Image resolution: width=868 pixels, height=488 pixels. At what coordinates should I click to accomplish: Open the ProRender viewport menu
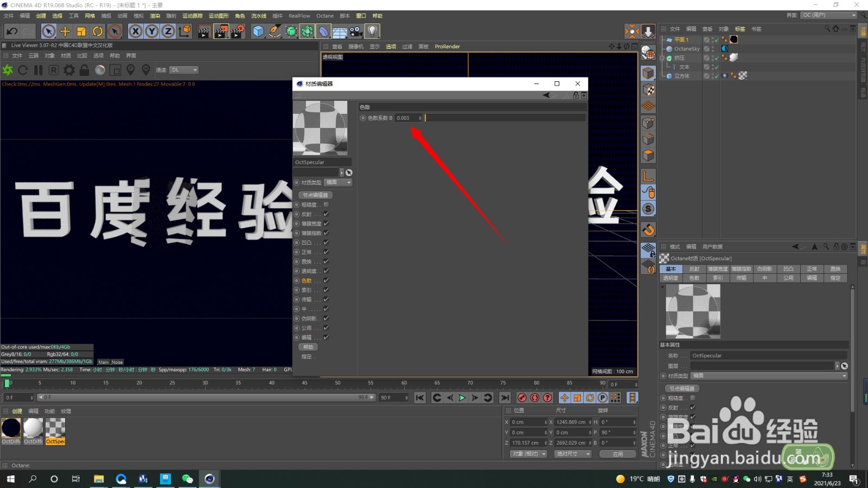447,47
